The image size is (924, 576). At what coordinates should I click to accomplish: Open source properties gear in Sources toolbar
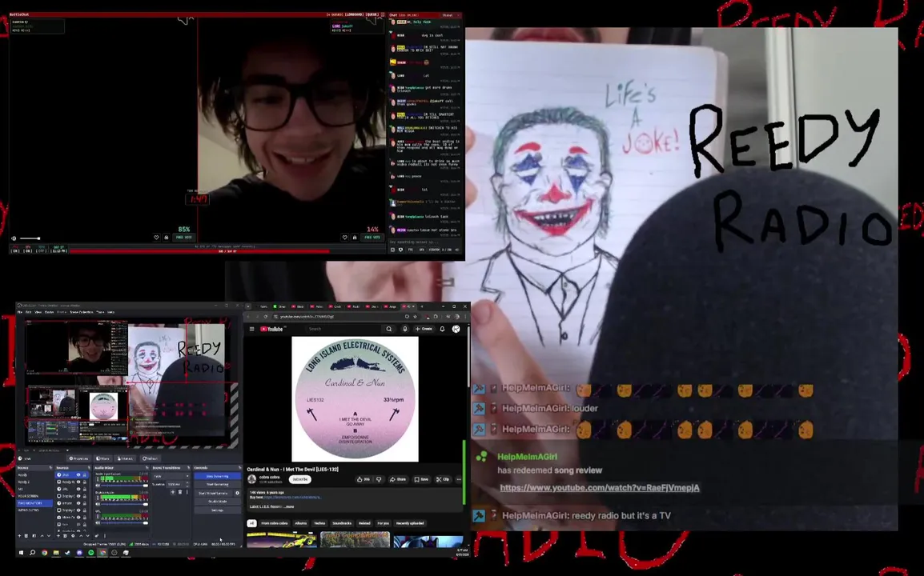[x=73, y=536]
